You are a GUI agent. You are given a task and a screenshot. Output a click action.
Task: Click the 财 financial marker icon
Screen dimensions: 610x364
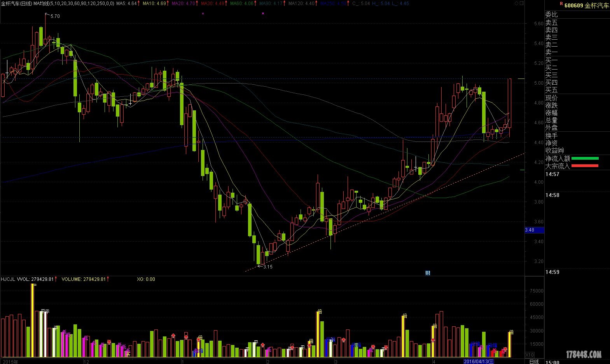point(428,273)
